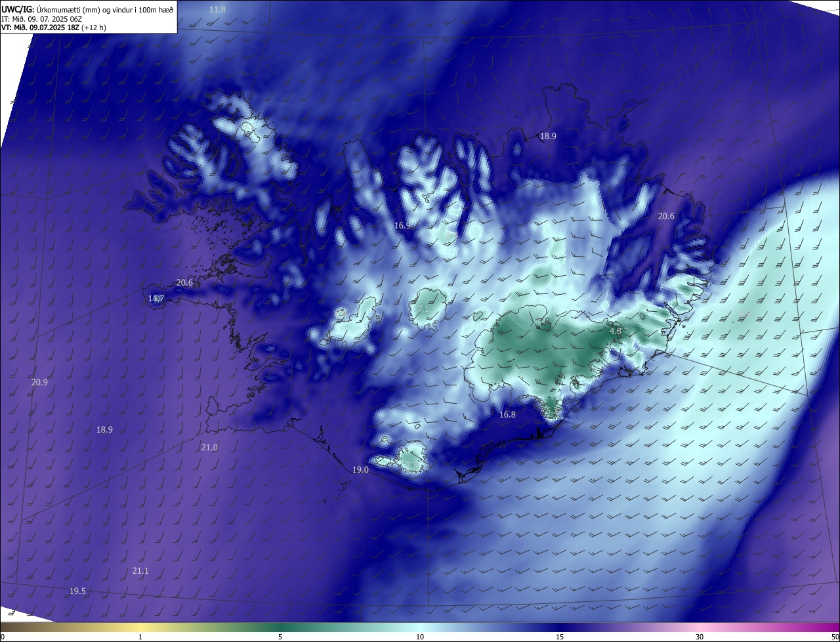
Task: Click the '50' tick on the color scale
Action: coord(835,637)
